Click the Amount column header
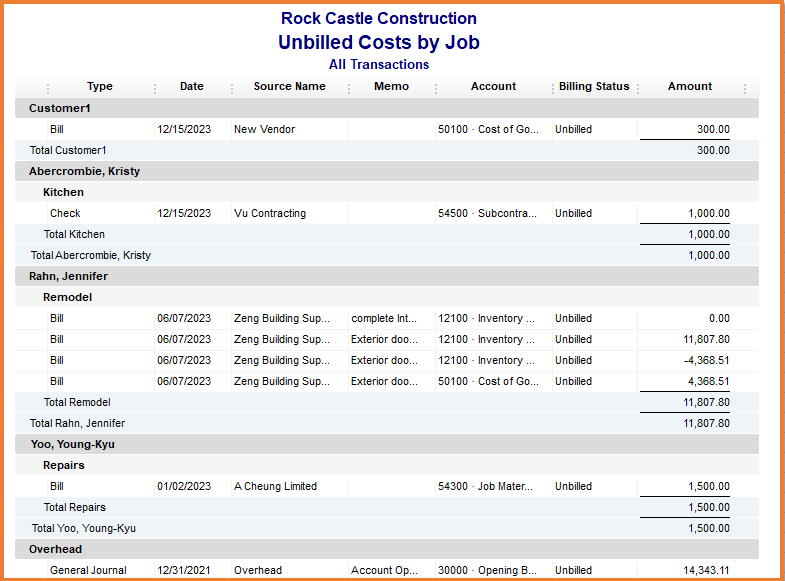Image resolution: width=785 pixels, height=581 pixels. point(689,86)
